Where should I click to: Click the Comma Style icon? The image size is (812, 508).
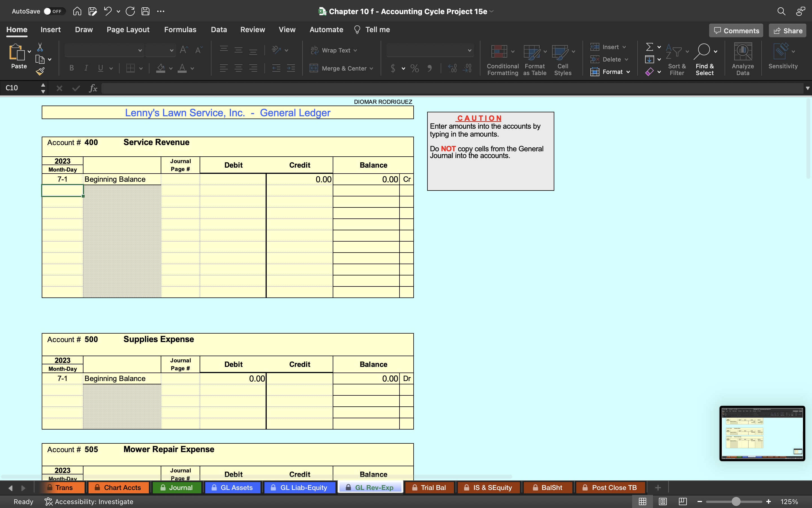point(429,69)
